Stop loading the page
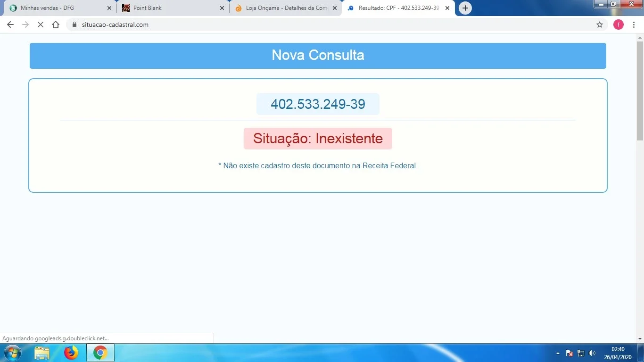644x362 pixels. (41, 25)
